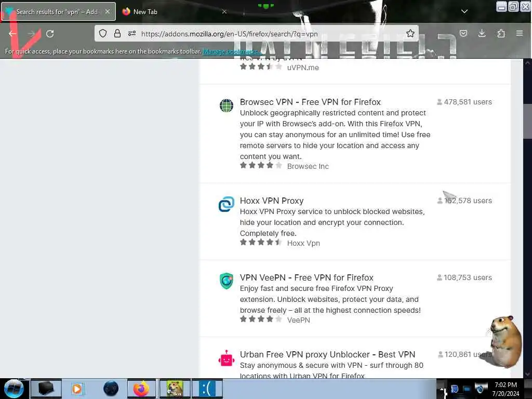Click the Browsec VPN globe icon
The width and height of the screenshot is (532, 399).
(227, 105)
